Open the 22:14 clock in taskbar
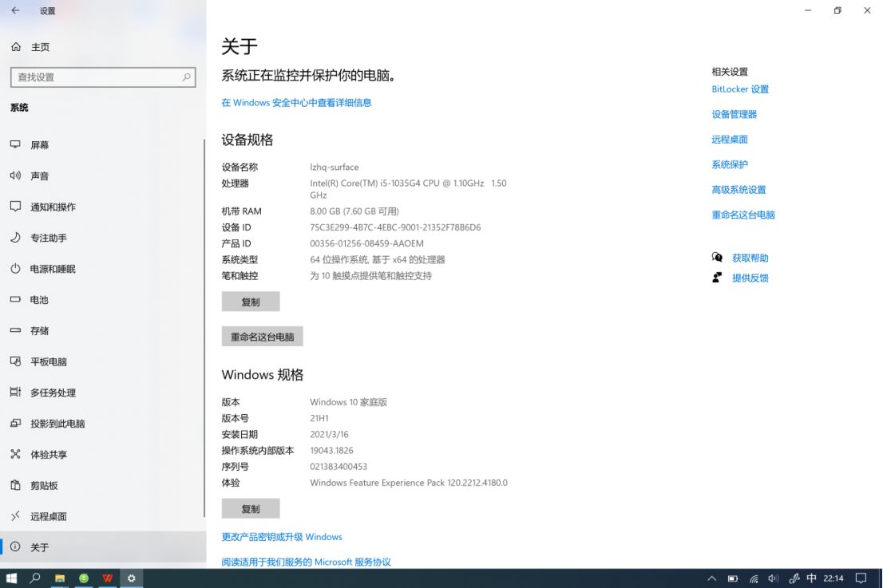 pyautogui.click(x=834, y=578)
